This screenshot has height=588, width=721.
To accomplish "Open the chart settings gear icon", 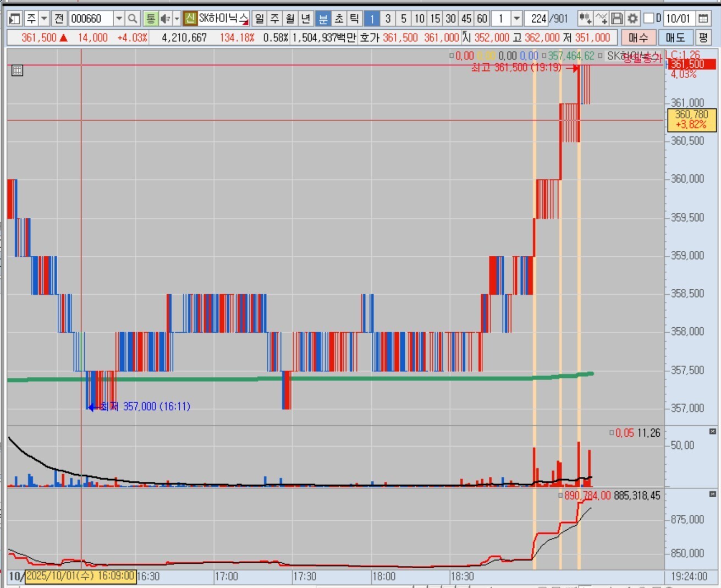I will [633, 19].
